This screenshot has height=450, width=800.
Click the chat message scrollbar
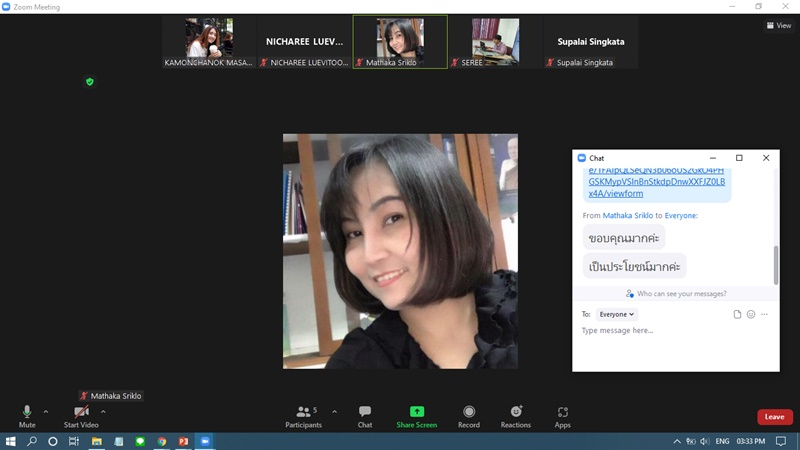pos(776,263)
